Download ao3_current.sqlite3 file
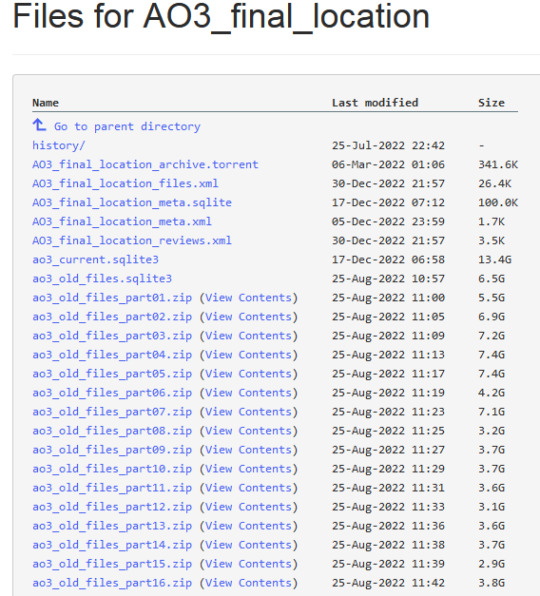 [95, 260]
